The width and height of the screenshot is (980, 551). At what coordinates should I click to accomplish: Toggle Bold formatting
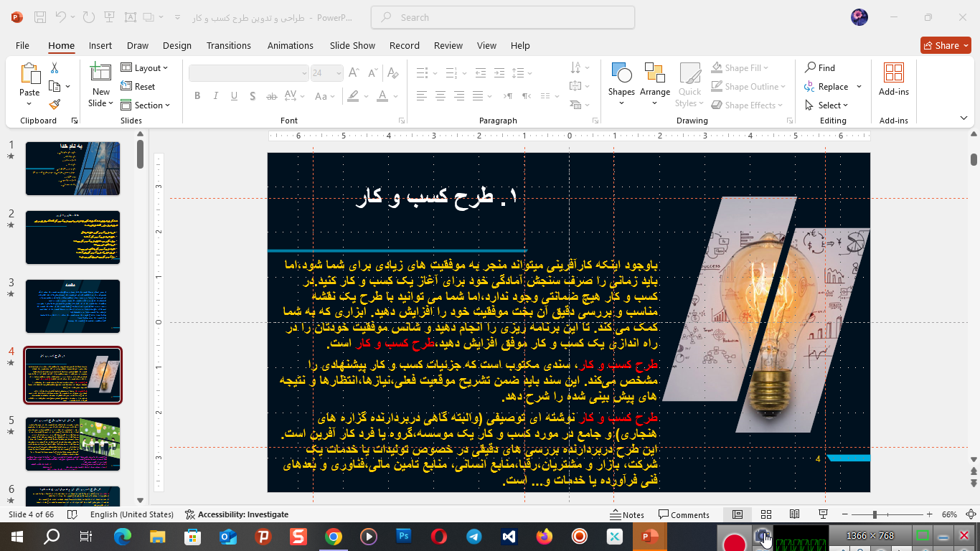pyautogui.click(x=197, y=95)
